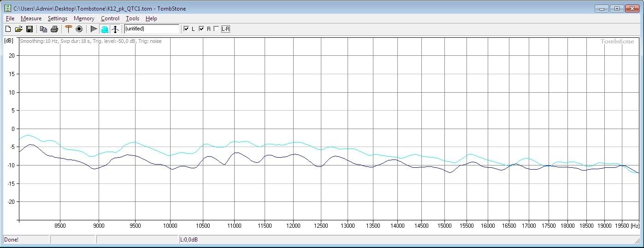Click the (untitled) name input field
The width and height of the screenshot is (644, 248).
point(151,29)
